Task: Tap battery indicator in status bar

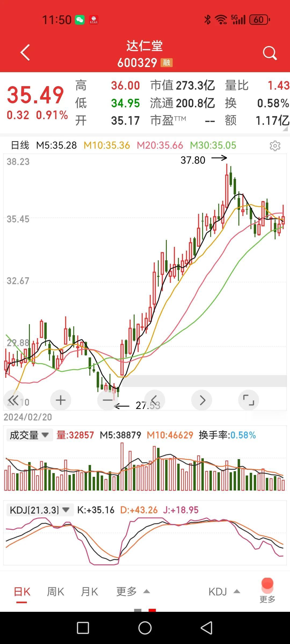Action: (260, 20)
